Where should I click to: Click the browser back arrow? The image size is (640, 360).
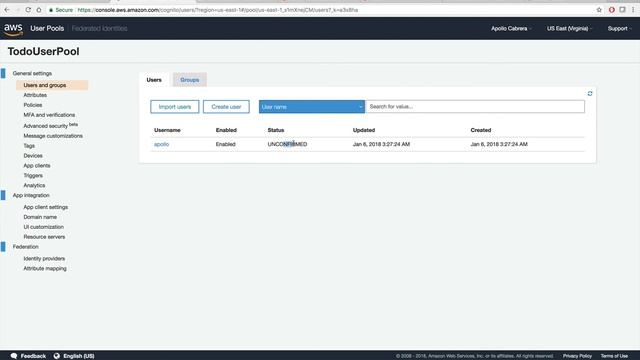pyautogui.click(x=7, y=9)
